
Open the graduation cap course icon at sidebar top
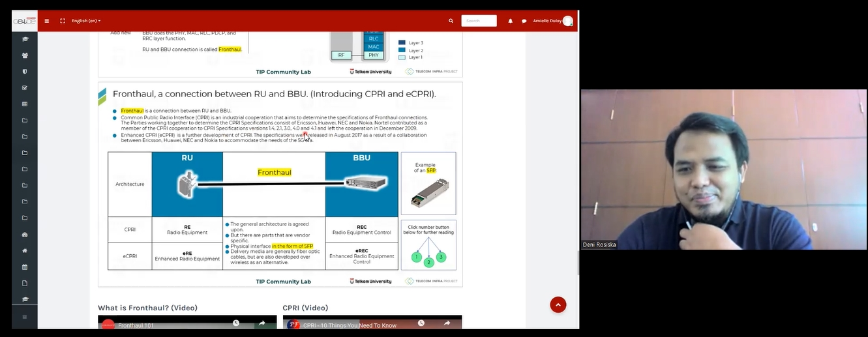[x=25, y=39]
